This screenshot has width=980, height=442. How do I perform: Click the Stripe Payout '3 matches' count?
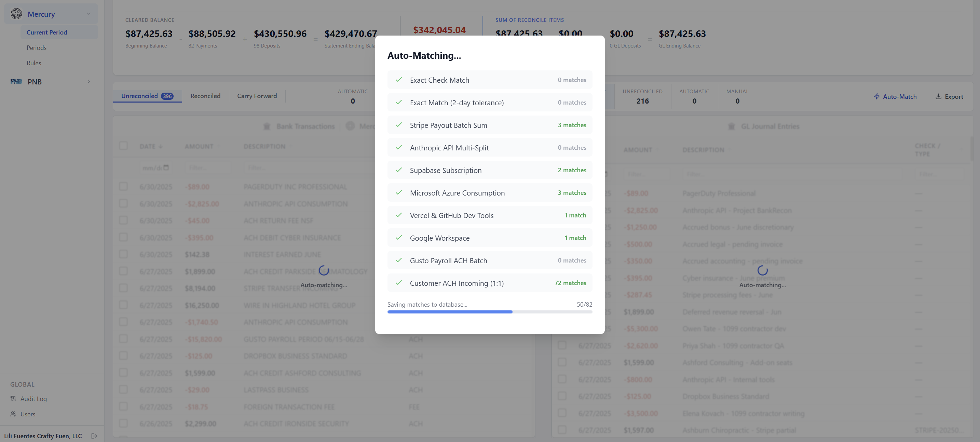pyautogui.click(x=572, y=125)
